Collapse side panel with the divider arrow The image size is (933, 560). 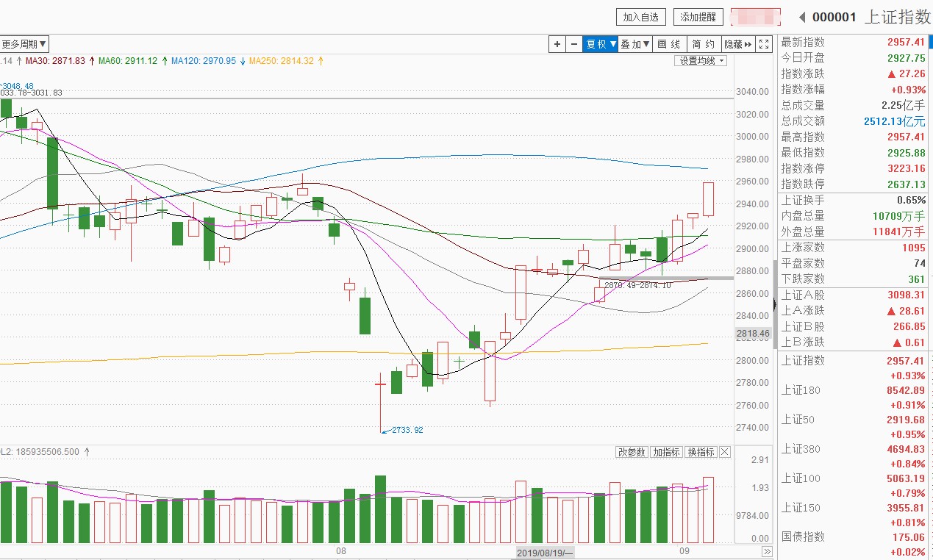(x=774, y=304)
